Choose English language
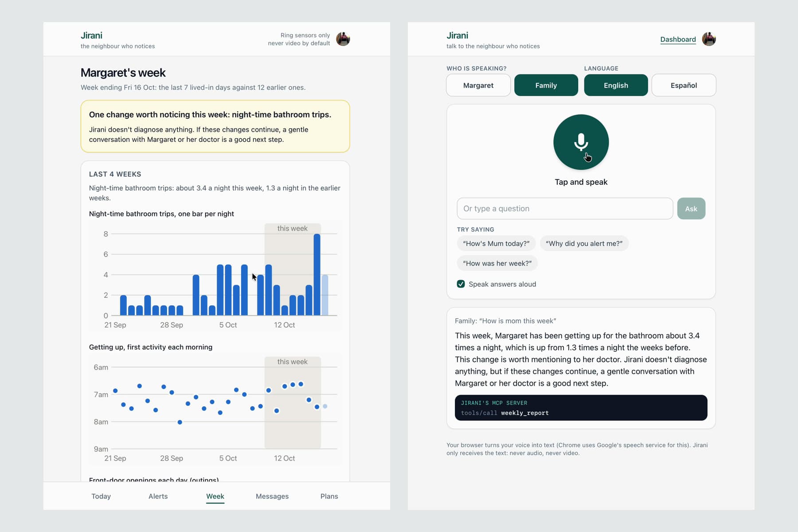 (x=616, y=85)
